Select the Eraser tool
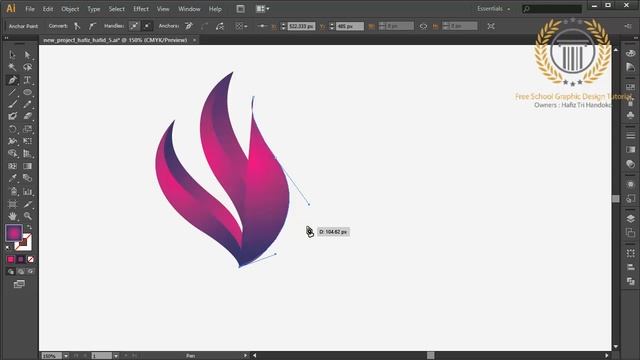Viewport: 640px width, 360px height. pyautogui.click(x=27, y=116)
